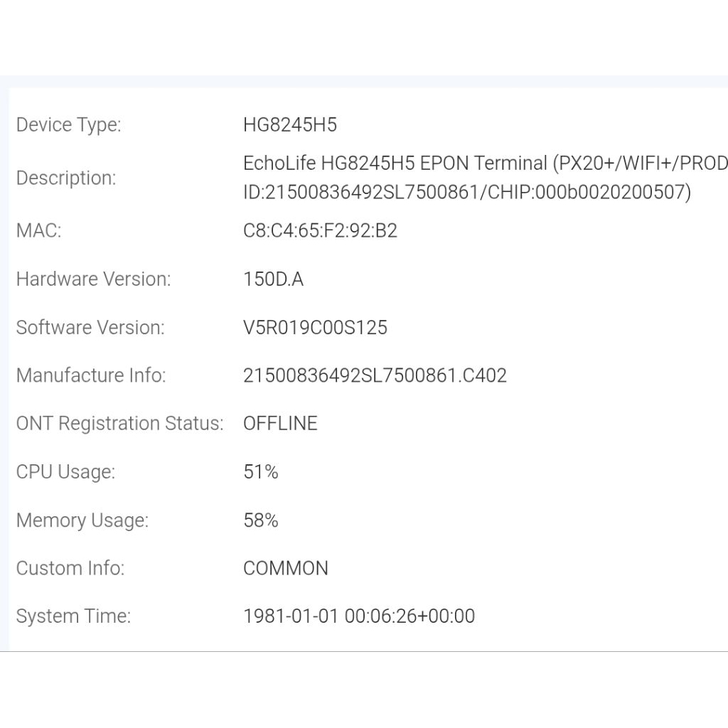Viewport: 728px width, 728px height.
Task: Select the EchoLife HG8245H5 EPON Terminal text
Action: coord(395,164)
